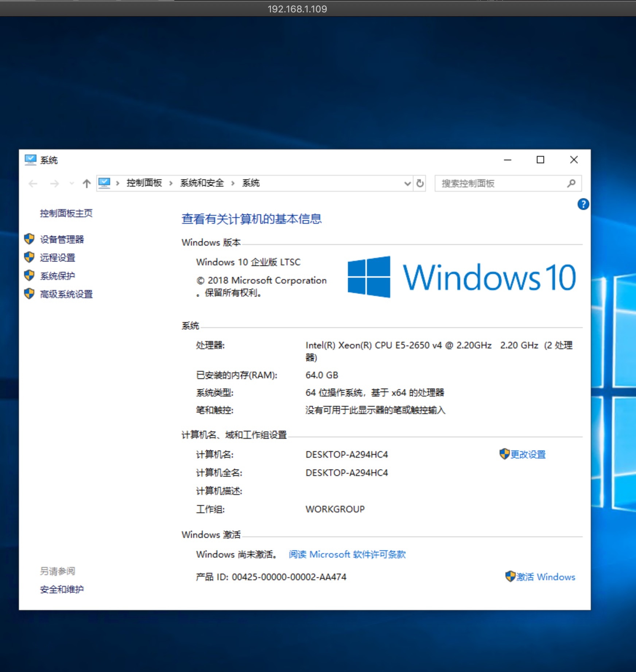
Task: Click computer name DESKTOP-A294HC4 value
Action: [x=347, y=454]
